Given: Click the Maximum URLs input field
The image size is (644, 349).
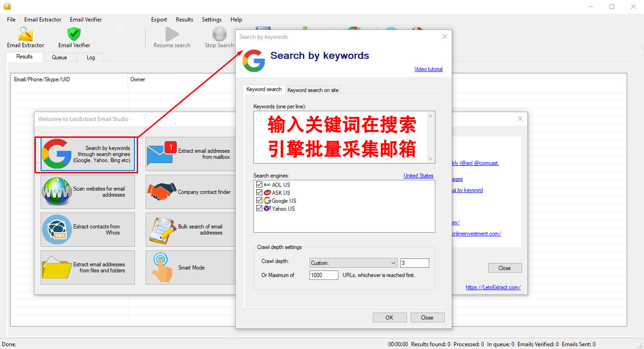Looking at the screenshot, I should 323,275.
